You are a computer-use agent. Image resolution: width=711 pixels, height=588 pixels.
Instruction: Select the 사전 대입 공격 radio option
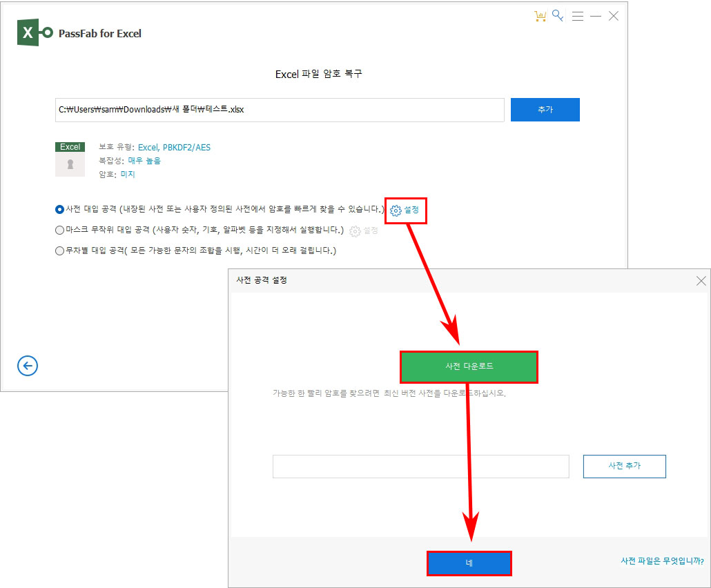58,209
